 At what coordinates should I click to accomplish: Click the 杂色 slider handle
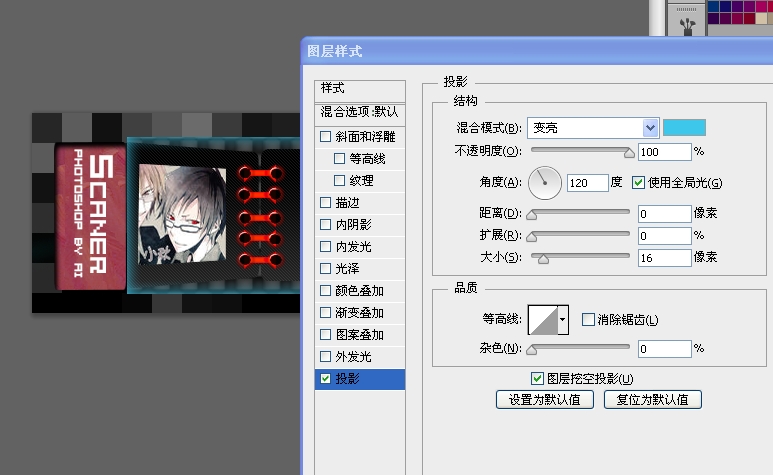pos(531,350)
